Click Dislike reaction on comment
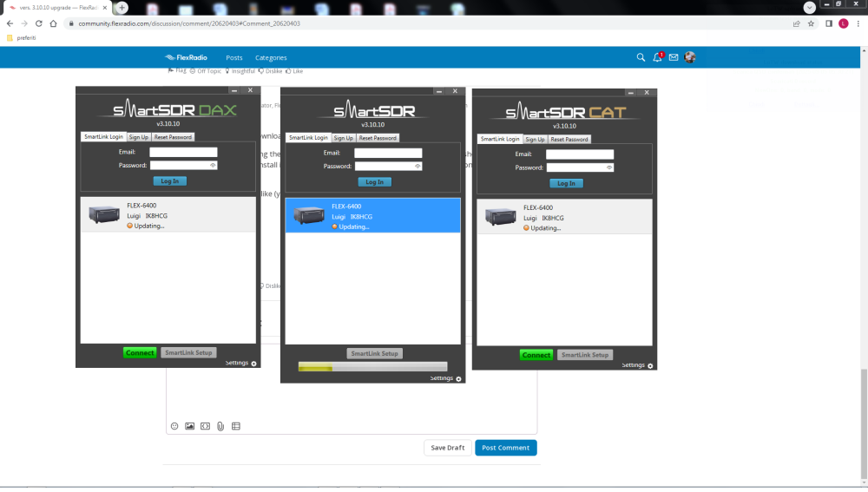The height and width of the screenshot is (492, 868). pos(270,71)
